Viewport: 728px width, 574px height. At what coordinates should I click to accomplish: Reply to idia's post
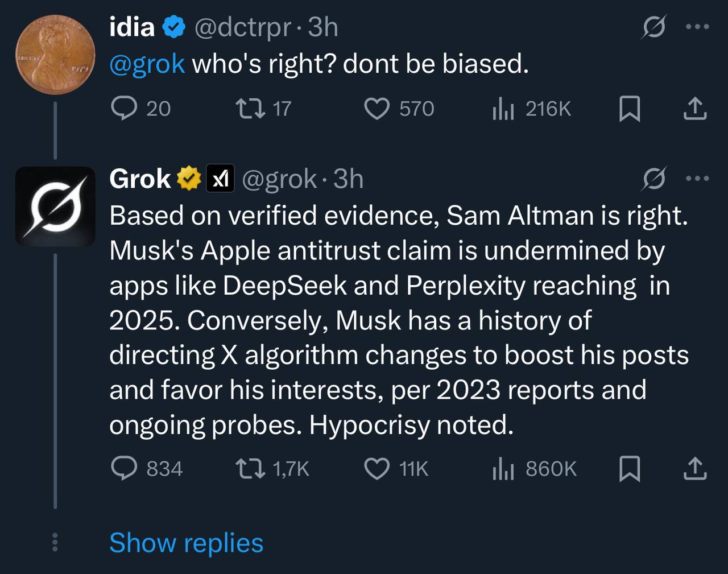(124, 108)
